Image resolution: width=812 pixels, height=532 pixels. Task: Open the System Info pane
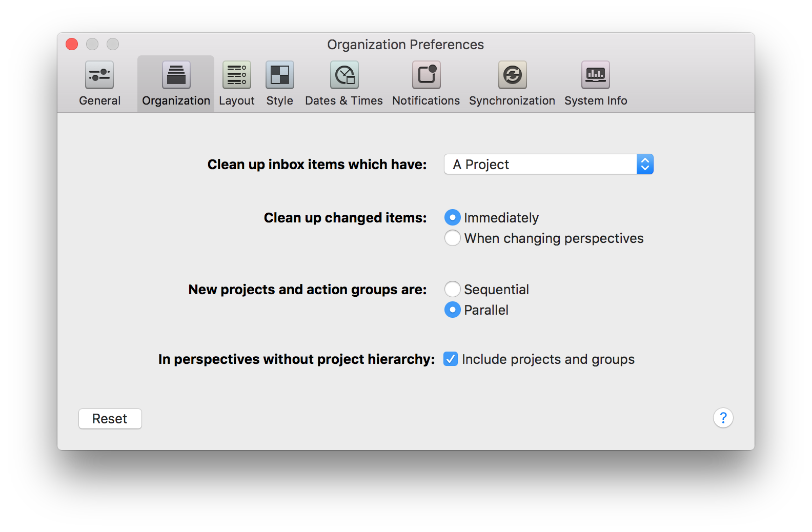tap(596, 84)
